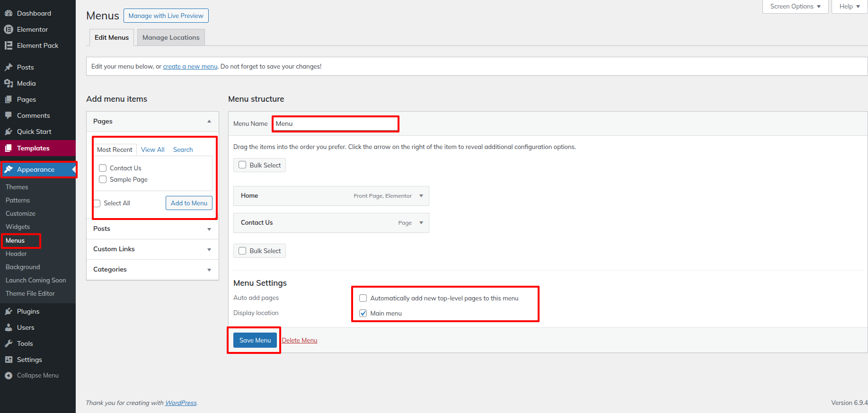Select the View All pages tab
Viewport: 868px width, 413px height.
tap(153, 149)
